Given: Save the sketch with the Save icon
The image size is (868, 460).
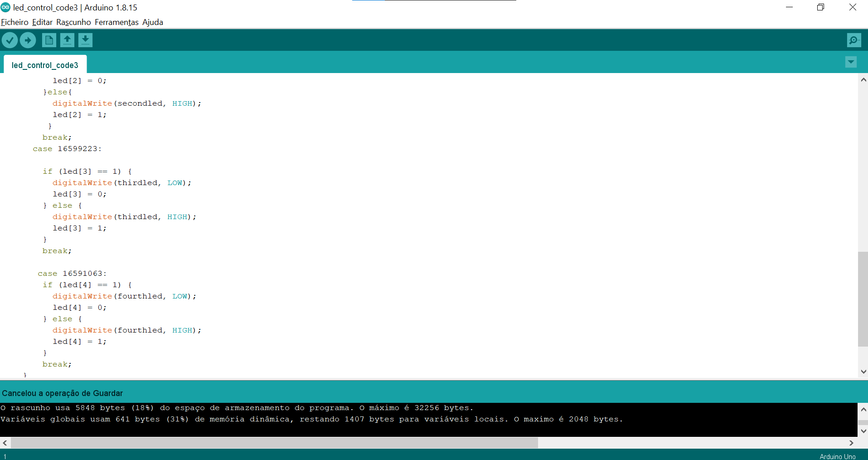Looking at the screenshot, I should click(x=85, y=40).
